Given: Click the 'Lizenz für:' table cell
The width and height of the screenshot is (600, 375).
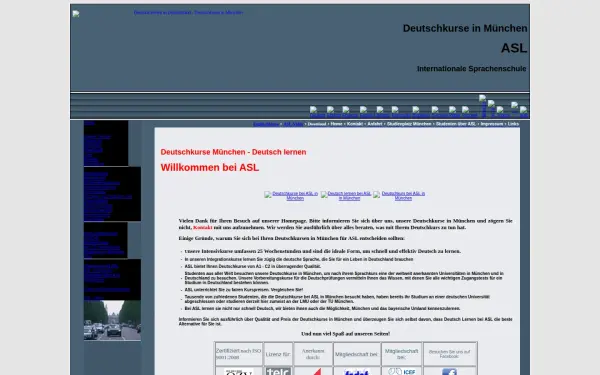Looking at the screenshot, I should 278,354.
